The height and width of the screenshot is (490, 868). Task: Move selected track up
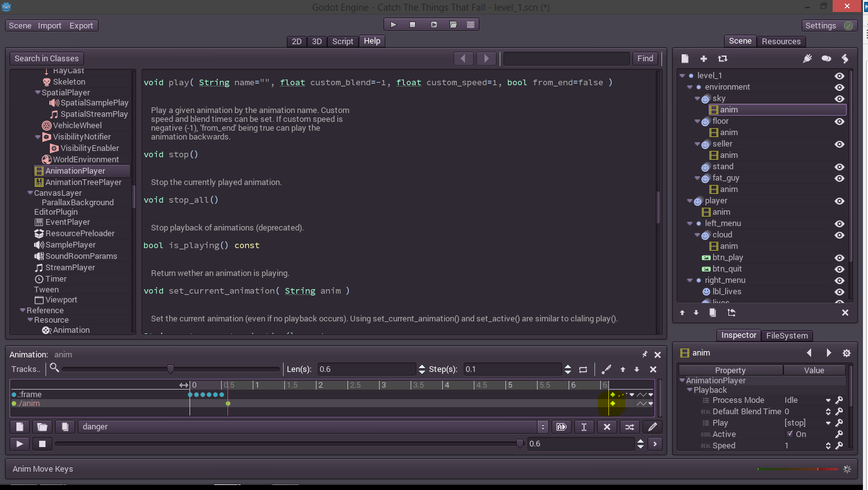point(623,369)
